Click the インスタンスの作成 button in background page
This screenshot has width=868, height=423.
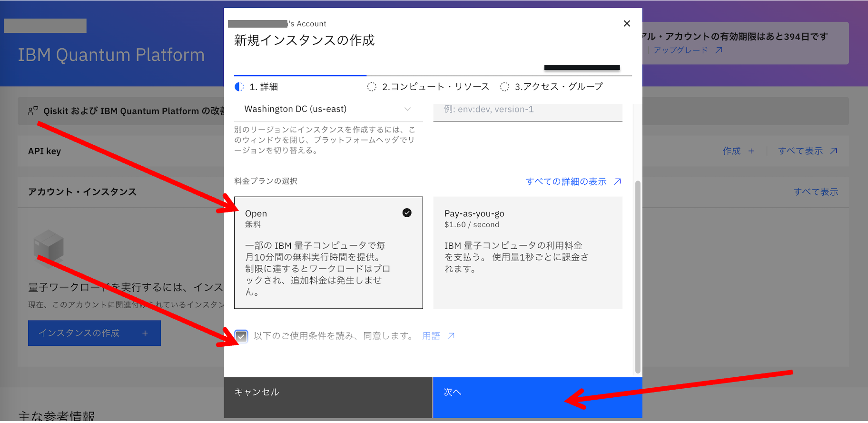coord(94,333)
